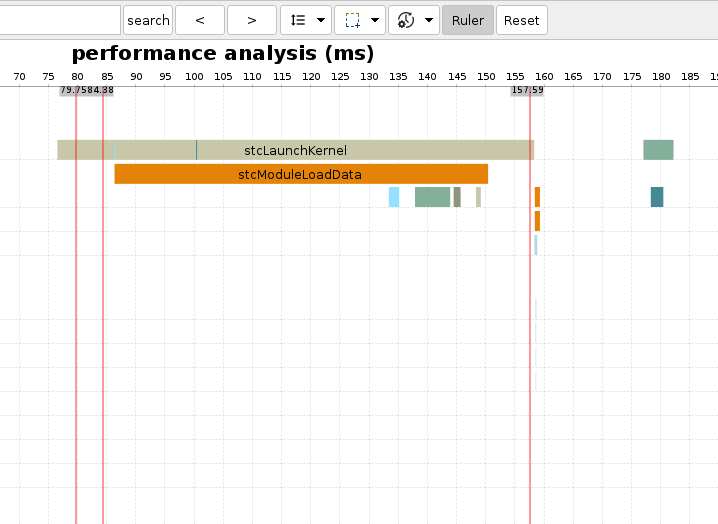
Task: Select the stcLaunchKernel event bar
Action: [295, 150]
